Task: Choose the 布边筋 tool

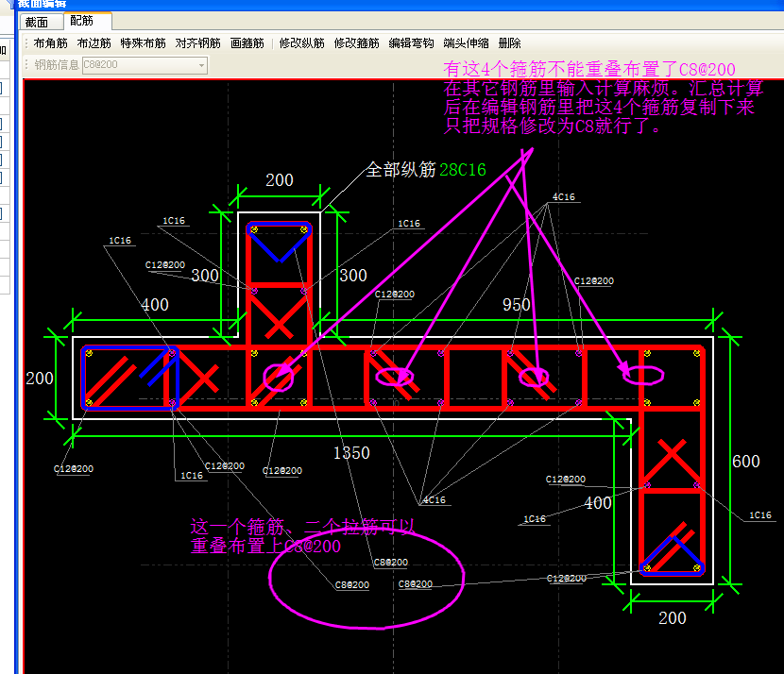Action: pos(94,43)
